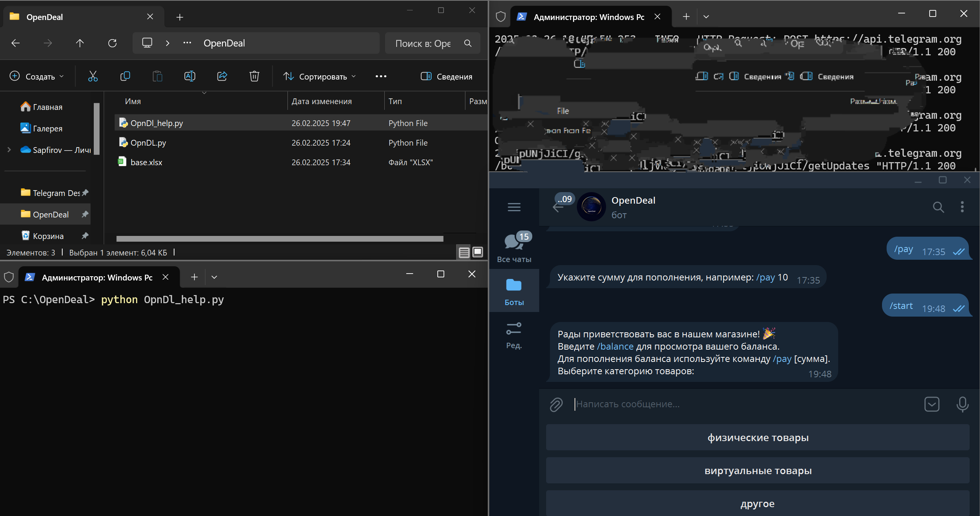Click /pay link in the welcome message
This screenshot has height=516, width=980.
click(782, 359)
